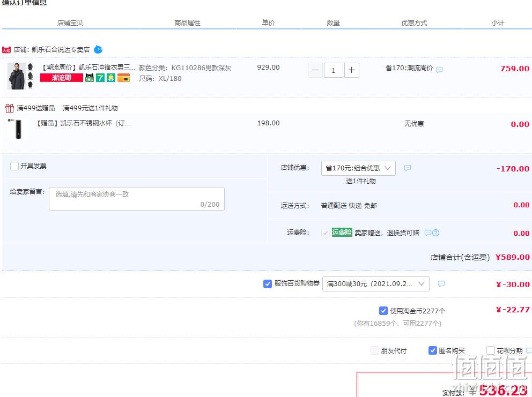
Task: Click the 实付款 label
Action: [453, 393]
